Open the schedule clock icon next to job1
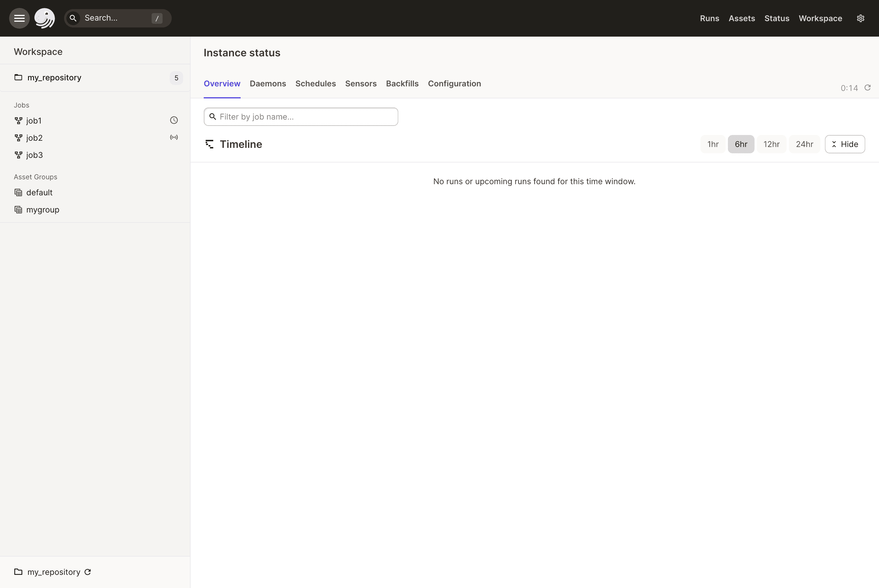 pos(174,120)
